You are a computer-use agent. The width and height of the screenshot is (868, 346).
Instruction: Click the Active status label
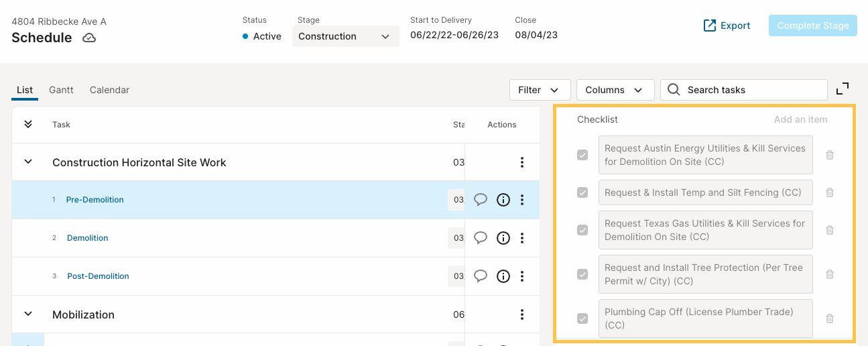tap(267, 36)
